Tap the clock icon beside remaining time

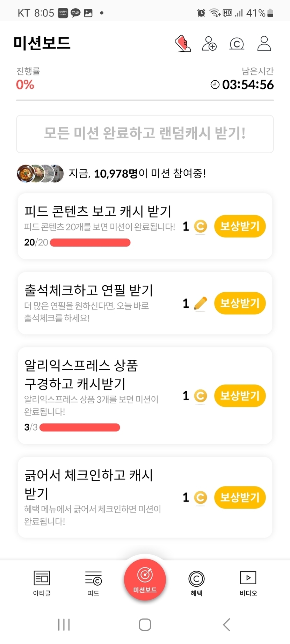pos(215,85)
